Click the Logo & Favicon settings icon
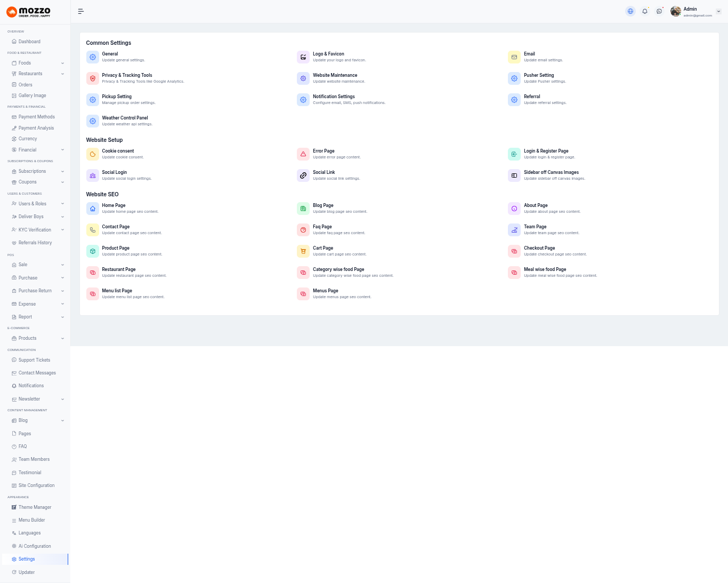728x583 pixels. 303,57
